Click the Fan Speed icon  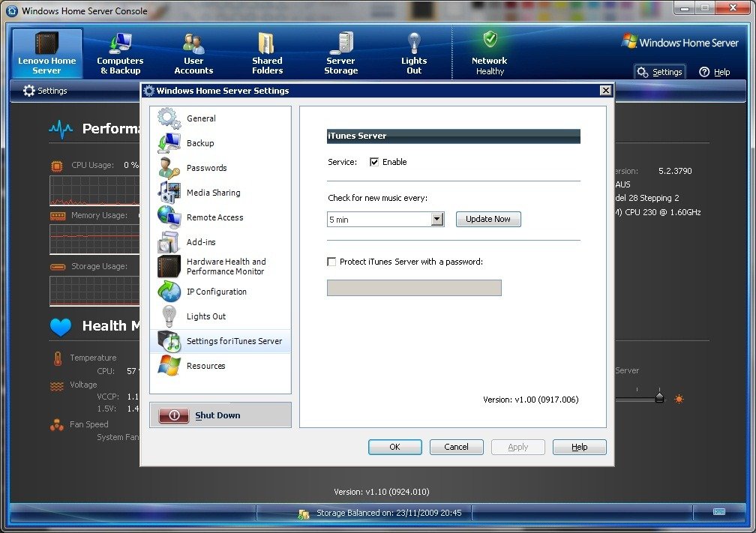point(57,424)
